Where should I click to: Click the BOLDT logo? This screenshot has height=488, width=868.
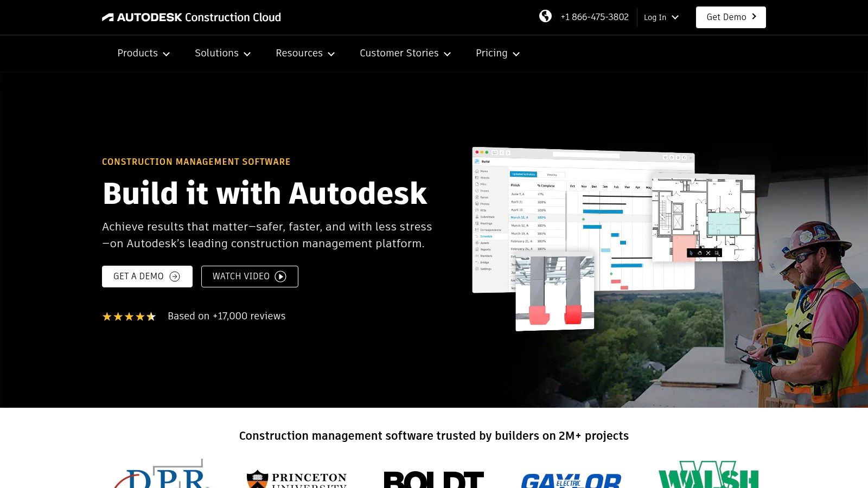[x=433, y=479]
